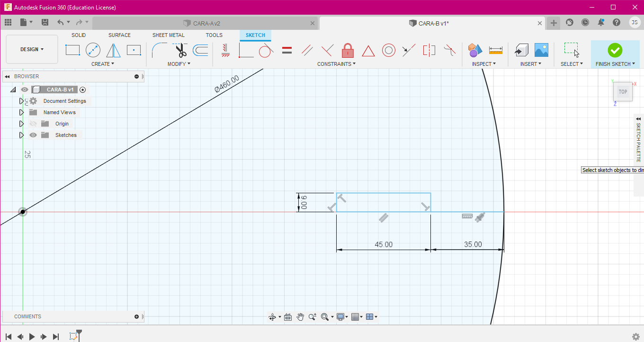Apply the Curvature constraint
644x342 pixels.
[x=449, y=49]
